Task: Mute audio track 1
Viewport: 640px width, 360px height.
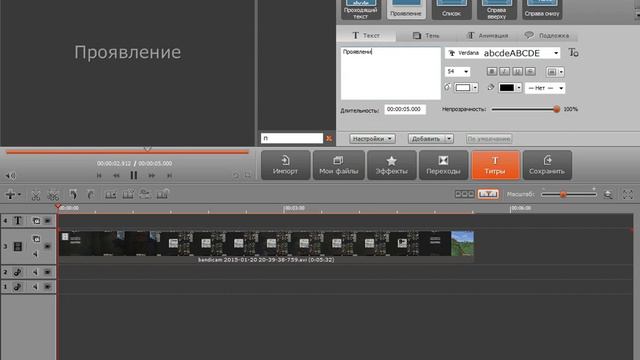Action: pos(36,287)
